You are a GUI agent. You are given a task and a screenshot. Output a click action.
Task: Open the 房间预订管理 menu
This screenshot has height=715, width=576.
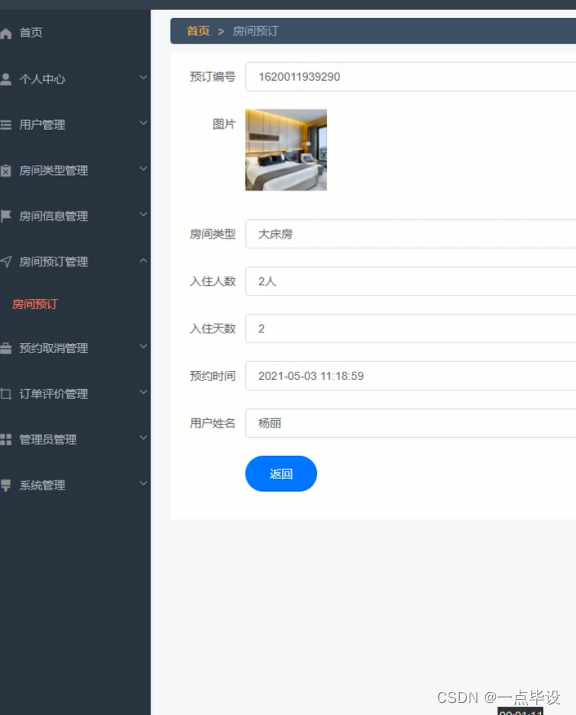click(x=75, y=261)
